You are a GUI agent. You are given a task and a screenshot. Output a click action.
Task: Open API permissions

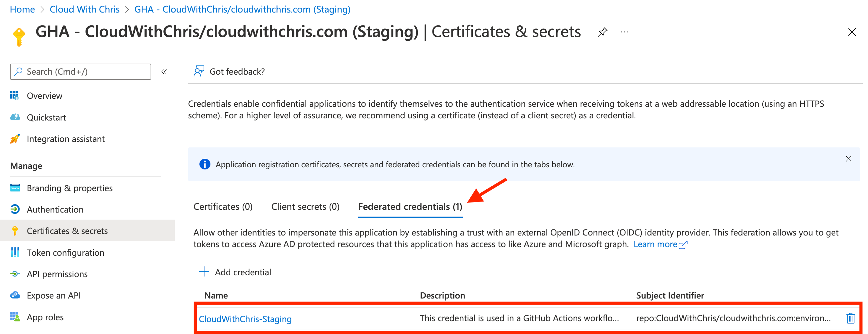pyautogui.click(x=57, y=274)
